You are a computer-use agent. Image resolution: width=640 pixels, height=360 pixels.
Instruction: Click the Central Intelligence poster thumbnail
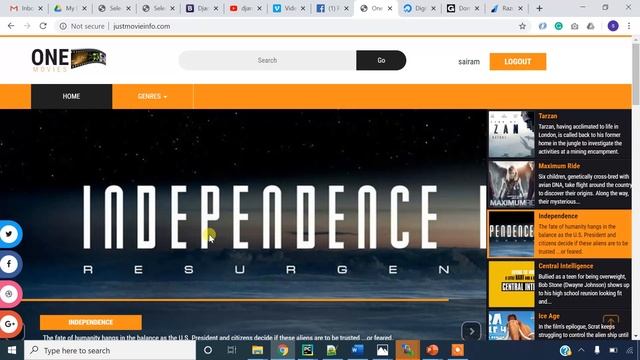pos(511,284)
